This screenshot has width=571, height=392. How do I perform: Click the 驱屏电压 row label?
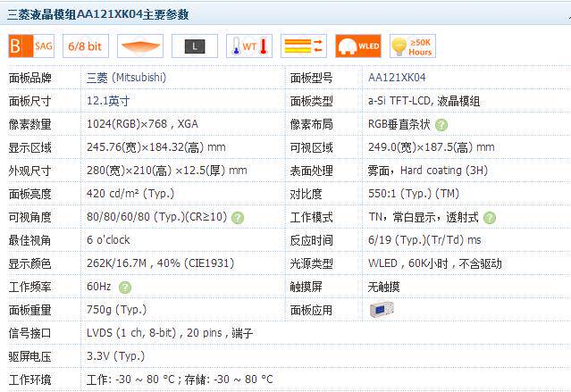coord(29,356)
